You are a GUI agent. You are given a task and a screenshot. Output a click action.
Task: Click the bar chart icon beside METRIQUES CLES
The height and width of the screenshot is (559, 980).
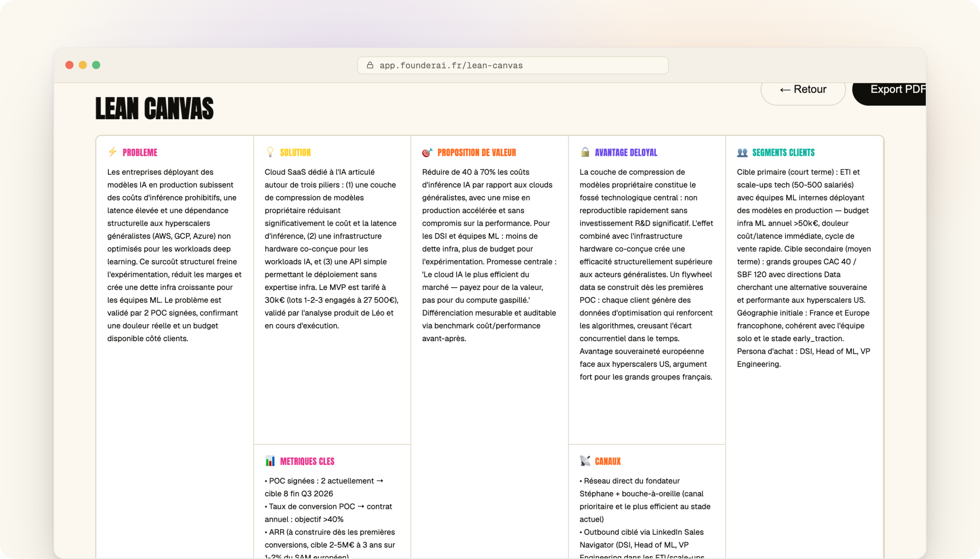tap(270, 461)
